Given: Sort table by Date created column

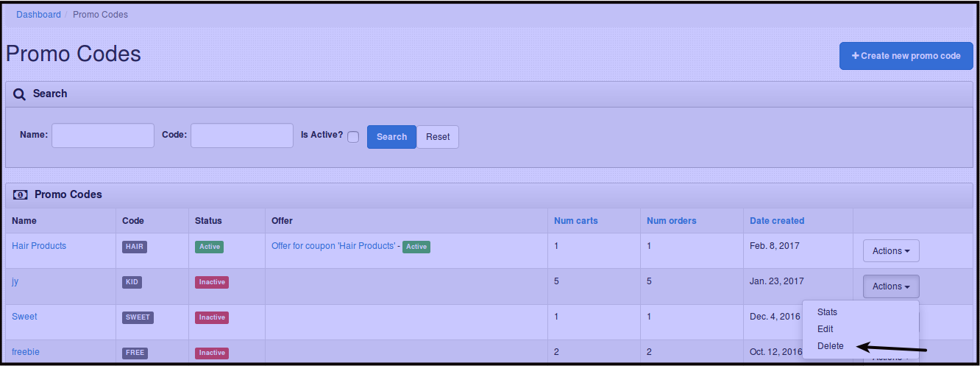Looking at the screenshot, I should 777,221.
